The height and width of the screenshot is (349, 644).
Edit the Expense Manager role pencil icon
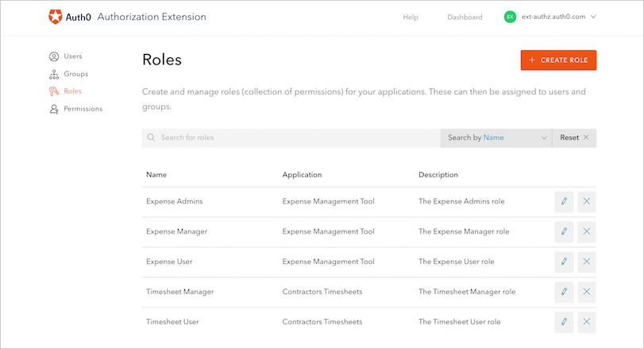564,231
